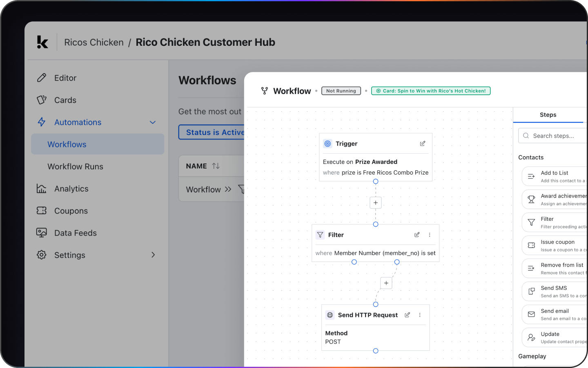Open the Workflows sidebar item
Viewport: 588px width, 368px height.
pyautogui.click(x=98, y=144)
